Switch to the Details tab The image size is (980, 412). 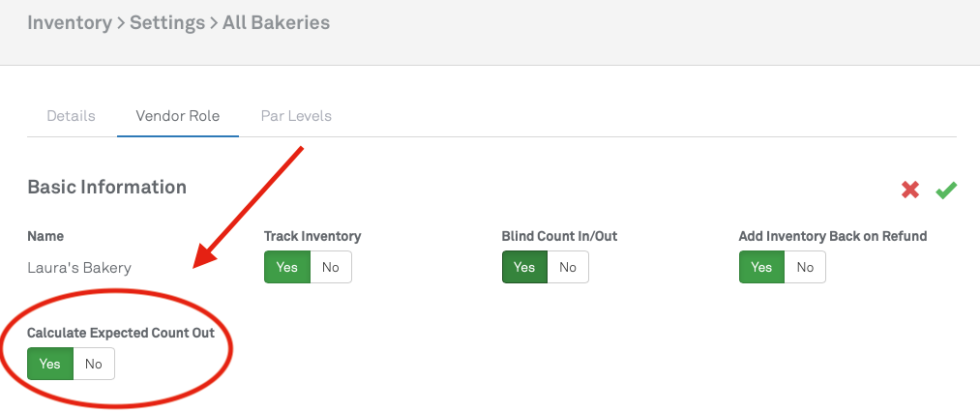pyautogui.click(x=72, y=116)
